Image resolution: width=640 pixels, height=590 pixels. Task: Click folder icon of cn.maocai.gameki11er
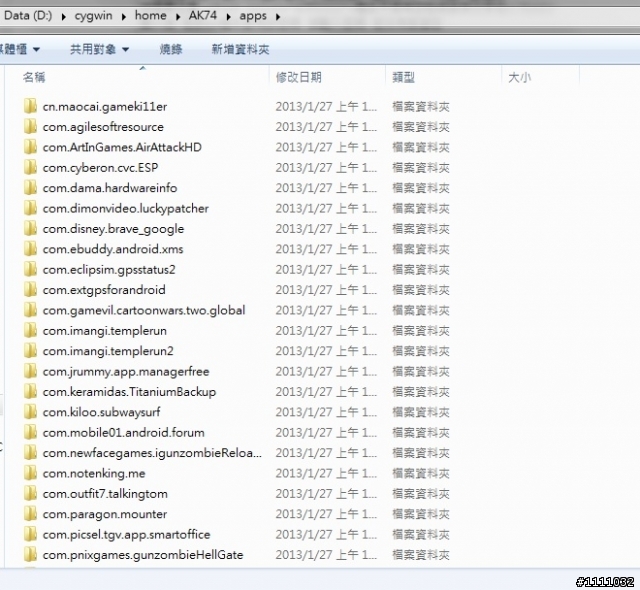pos(31,106)
